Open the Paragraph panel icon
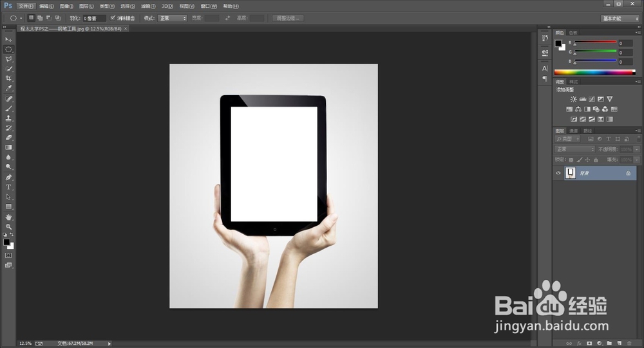The image size is (644, 348). (545, 78)
